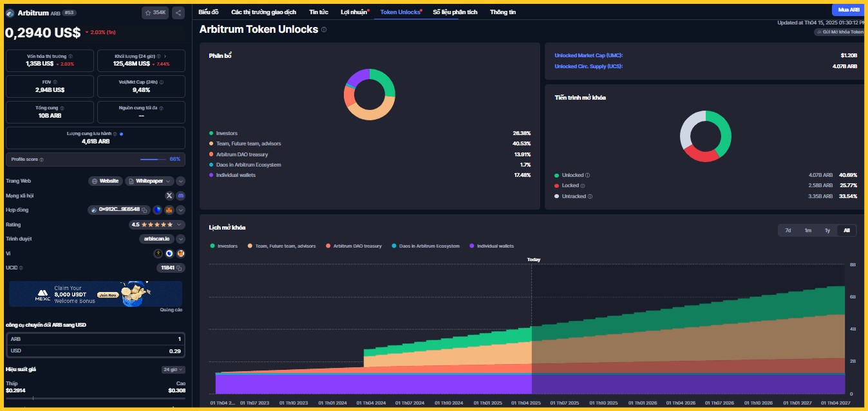Click the Mua ARB button
Viewport: 868px width, 411px height.
pyautogui.click(x=849, y=10)
